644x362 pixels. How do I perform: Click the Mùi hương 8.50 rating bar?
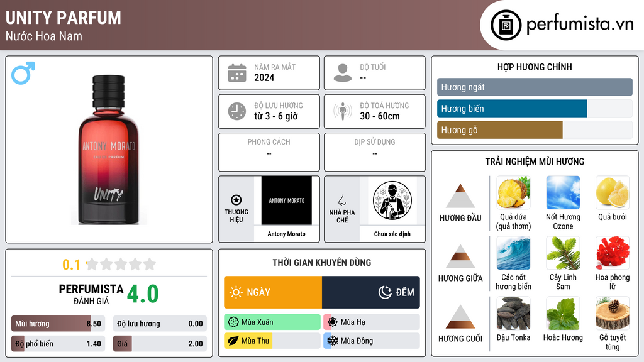click(x=58, y=324)
